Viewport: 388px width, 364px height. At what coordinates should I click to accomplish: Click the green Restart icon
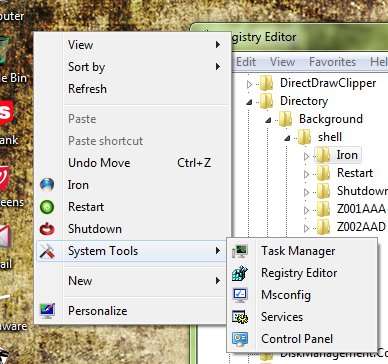[47, 207]
